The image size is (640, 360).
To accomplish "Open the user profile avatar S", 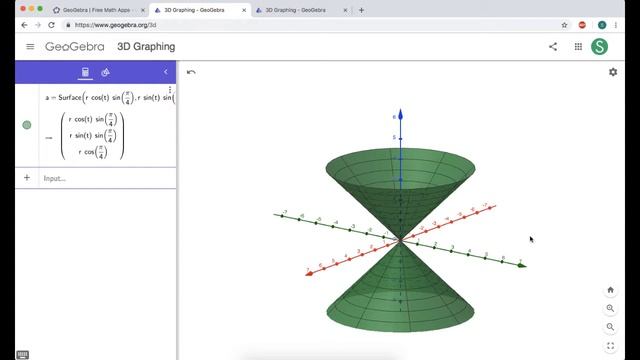I will (x=599, y=47).
